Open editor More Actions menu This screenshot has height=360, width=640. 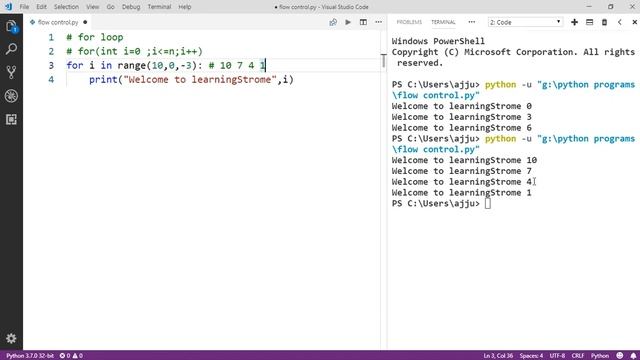pyautogui.click(x=378, y=22)
